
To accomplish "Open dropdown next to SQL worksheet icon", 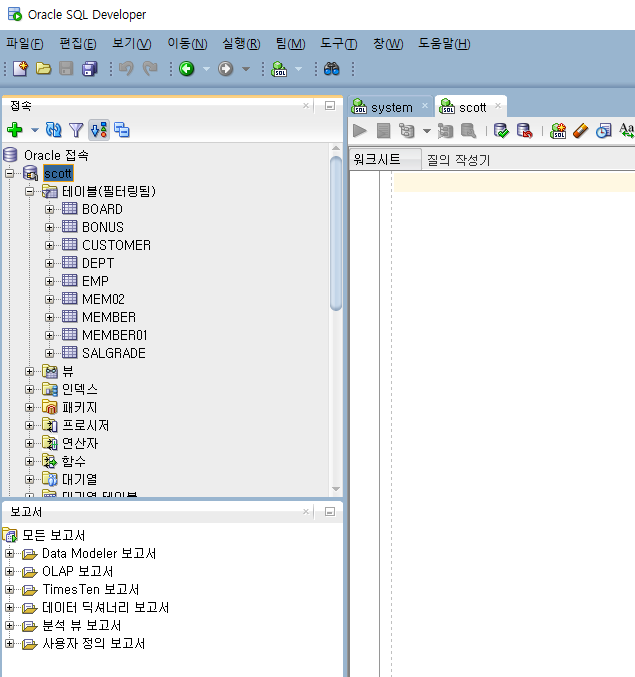I will pos(298,69).
